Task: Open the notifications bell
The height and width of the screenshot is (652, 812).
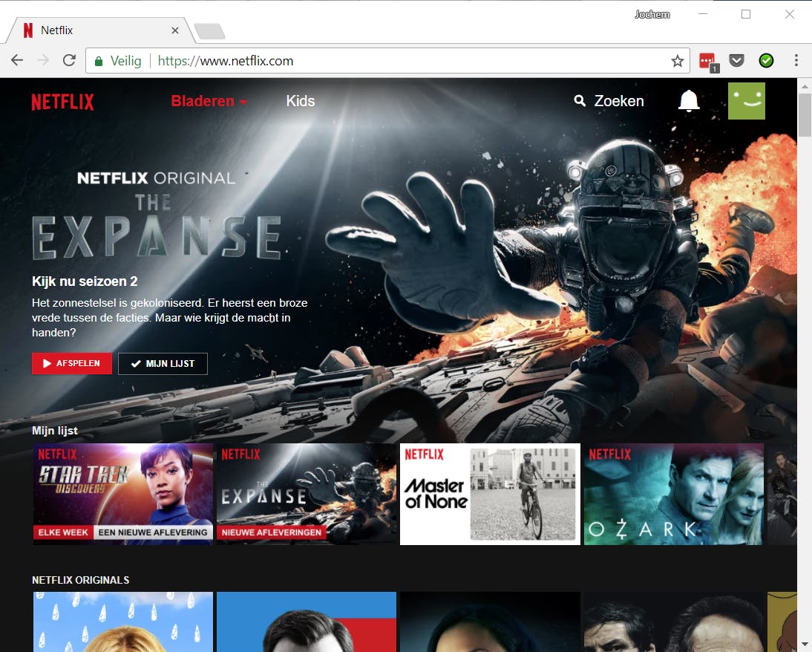Action: pos(689,101)
